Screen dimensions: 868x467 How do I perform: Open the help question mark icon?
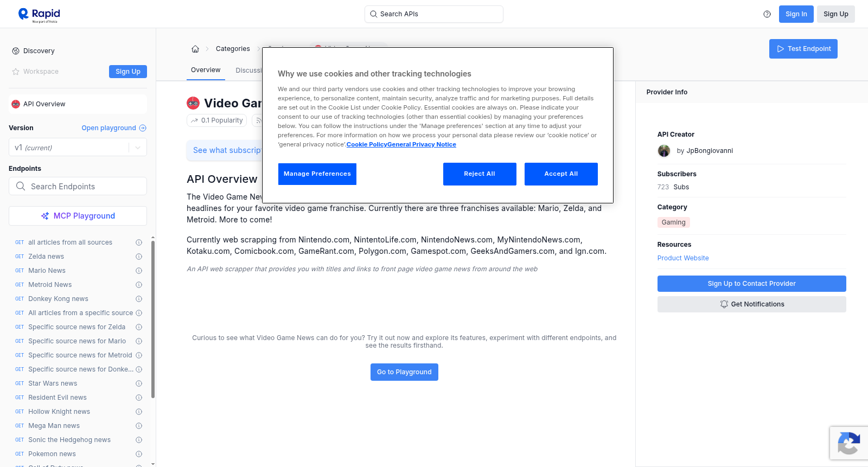(767, 14)
